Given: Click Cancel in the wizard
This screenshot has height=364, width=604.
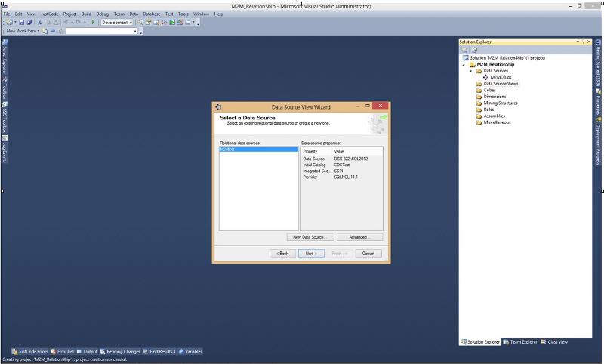Looking at the screenshot, I should 368,254.
